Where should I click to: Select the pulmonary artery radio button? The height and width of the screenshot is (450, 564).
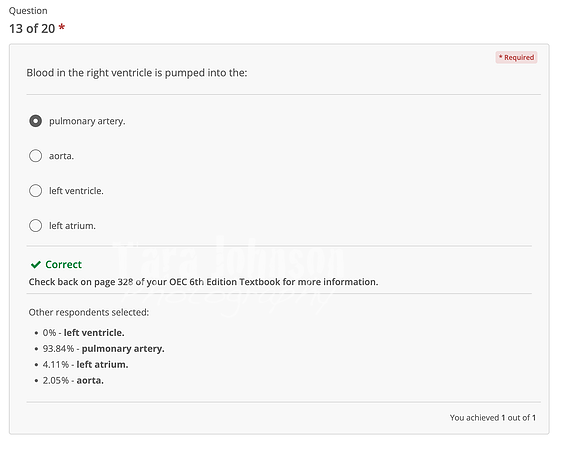click(x=35, y=121)
